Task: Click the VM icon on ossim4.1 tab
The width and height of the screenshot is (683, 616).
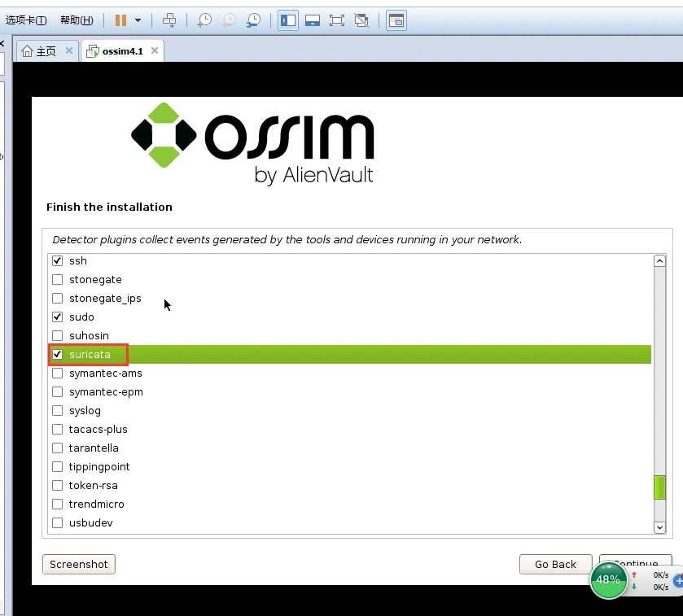Action: pyautogui.click(x=93, y=51)
